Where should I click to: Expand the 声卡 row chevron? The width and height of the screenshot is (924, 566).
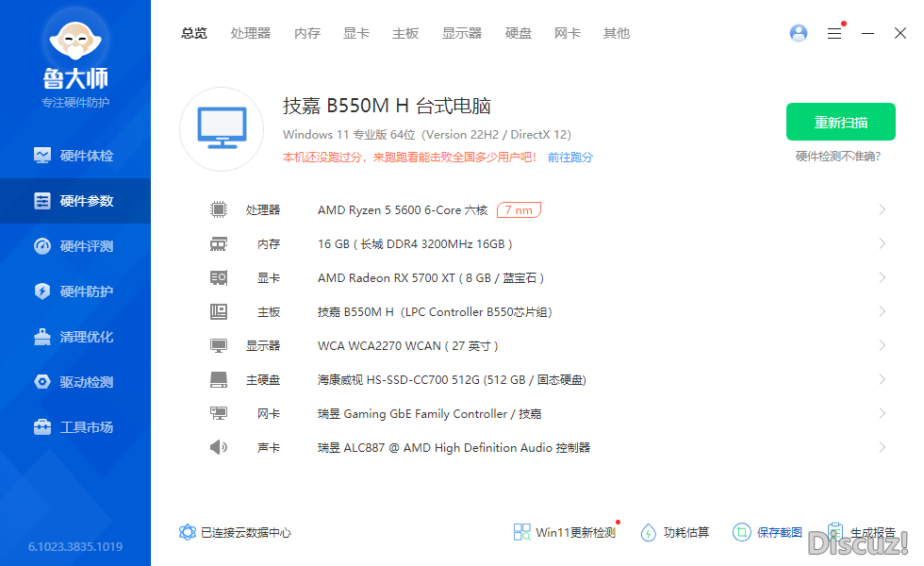click(883, 447)
